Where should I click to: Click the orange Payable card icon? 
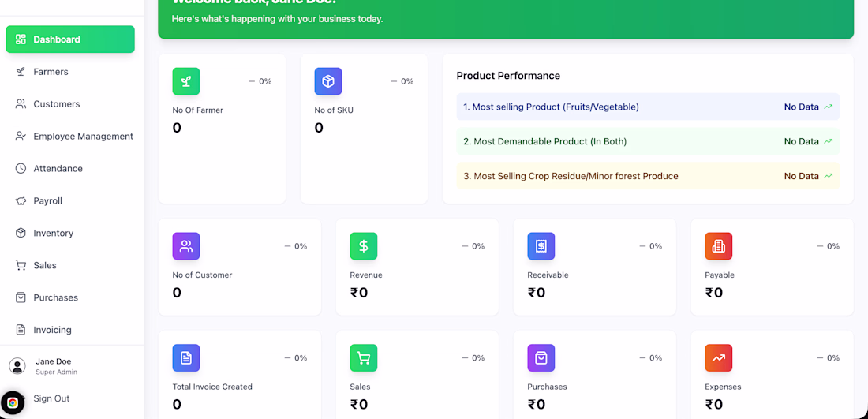[x=719, y=246]
